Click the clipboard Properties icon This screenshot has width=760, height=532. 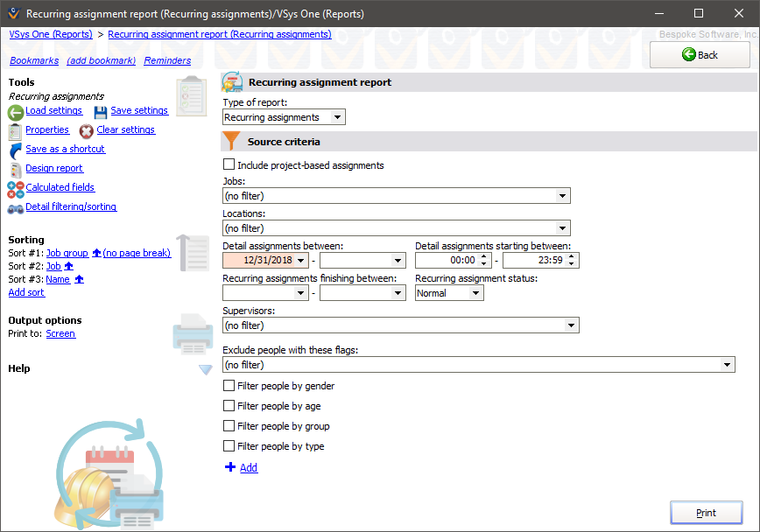click(x=13, y=129)
